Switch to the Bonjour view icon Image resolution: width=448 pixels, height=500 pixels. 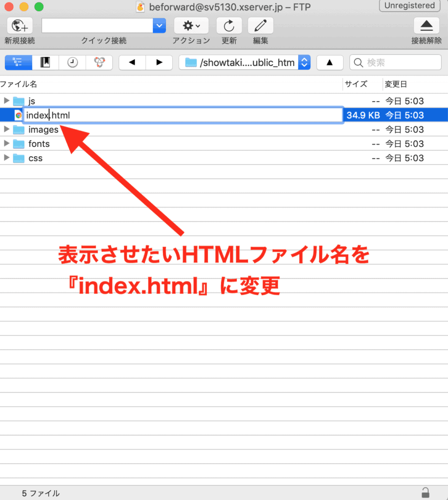point(99,62)
